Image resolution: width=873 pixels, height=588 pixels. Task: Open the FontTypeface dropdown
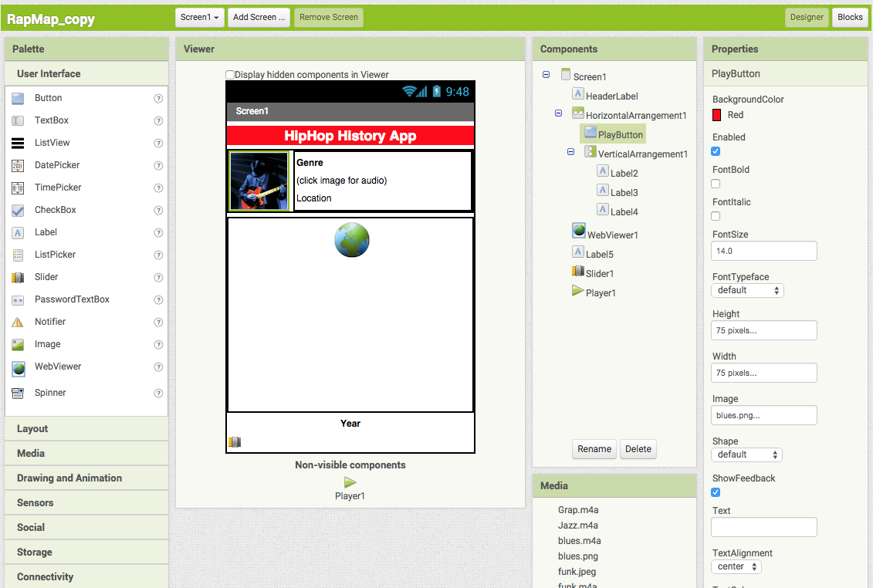point(747,290)
